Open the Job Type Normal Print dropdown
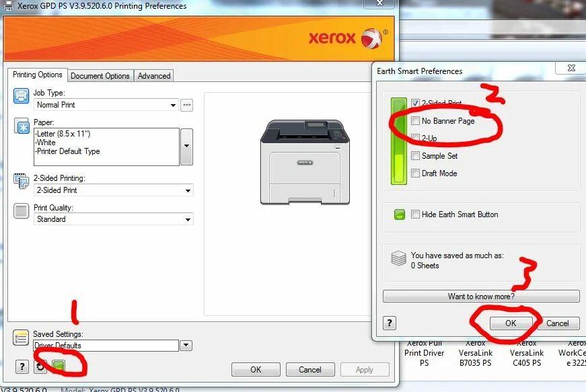Image resolution: width=586 pixels, height=392 pixels. 106,105
